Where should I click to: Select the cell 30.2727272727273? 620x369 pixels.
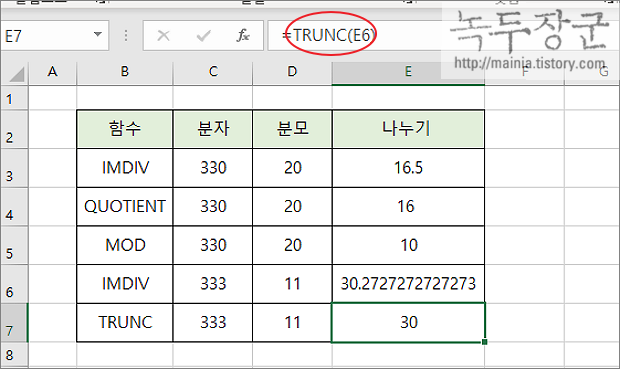(x=408, y=284)
